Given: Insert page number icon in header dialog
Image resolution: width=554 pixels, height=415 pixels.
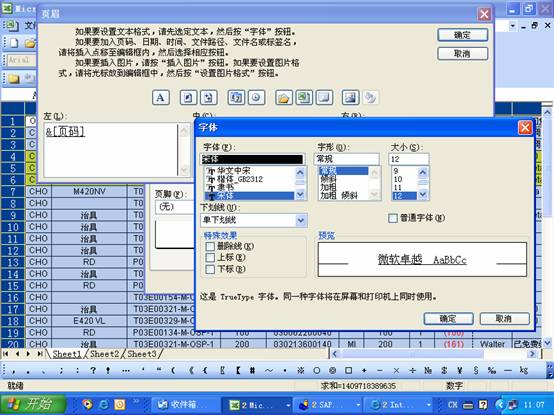Looking at the screenshot, I should [x=188, y=97].
